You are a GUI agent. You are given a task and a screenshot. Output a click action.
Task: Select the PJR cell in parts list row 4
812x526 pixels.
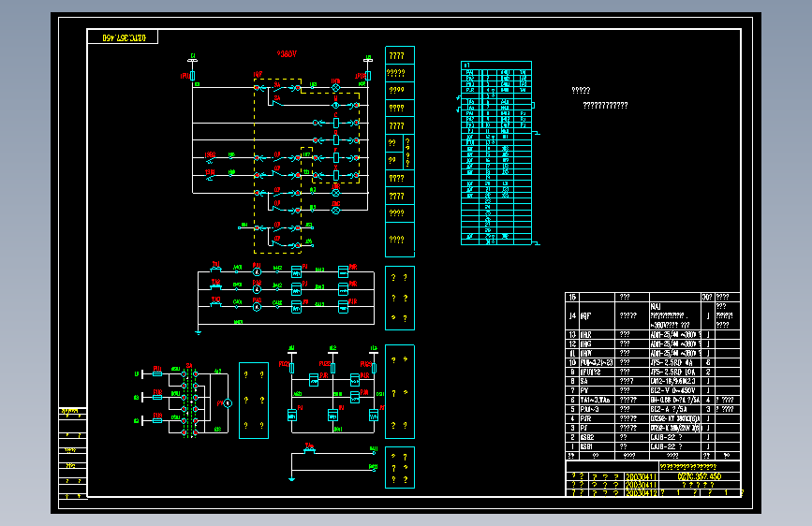pos(597,418)
